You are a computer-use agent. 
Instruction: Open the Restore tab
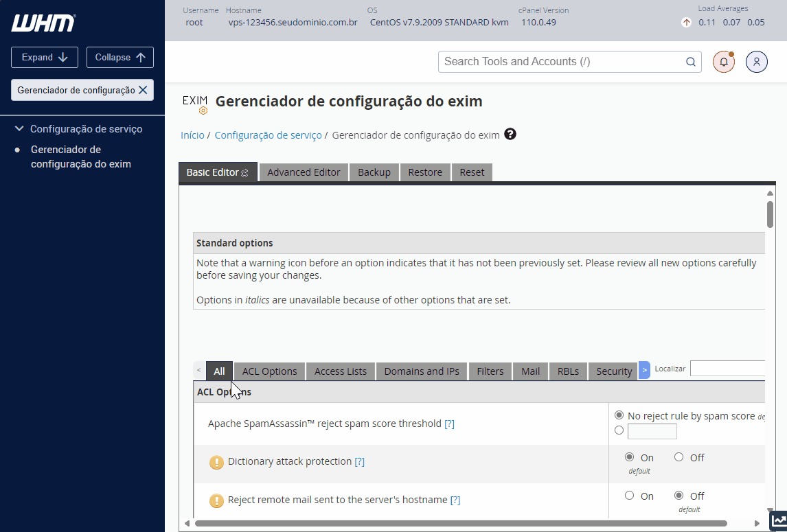425,172
